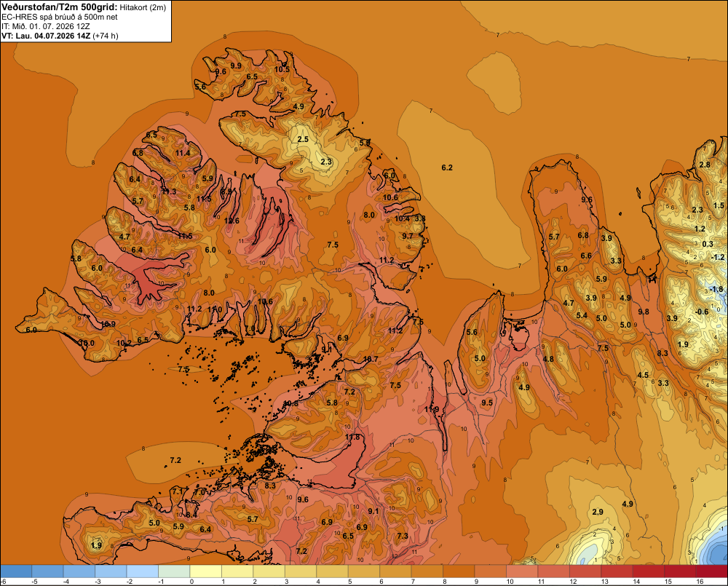Click the 11.9 temperature reading
The width and height of the screenshot is (728, 586).
[x=432, y=409]
